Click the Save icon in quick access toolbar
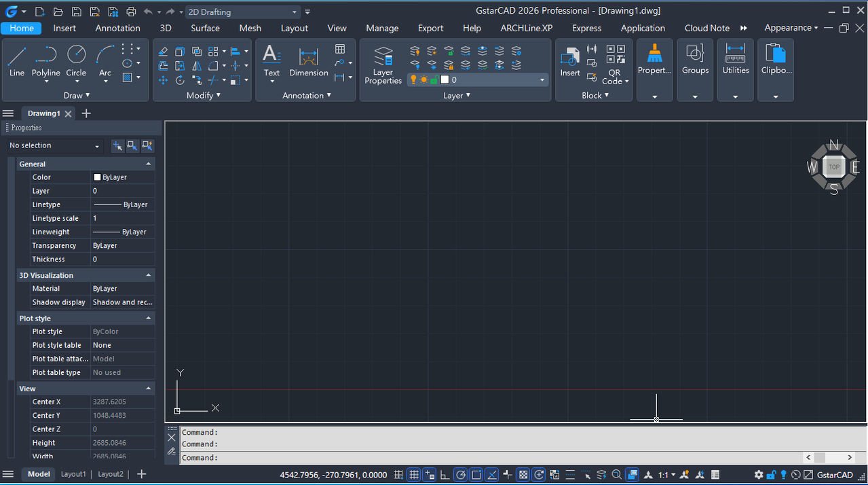The width and height of the screenshot is (868, 485). point(77,12)
